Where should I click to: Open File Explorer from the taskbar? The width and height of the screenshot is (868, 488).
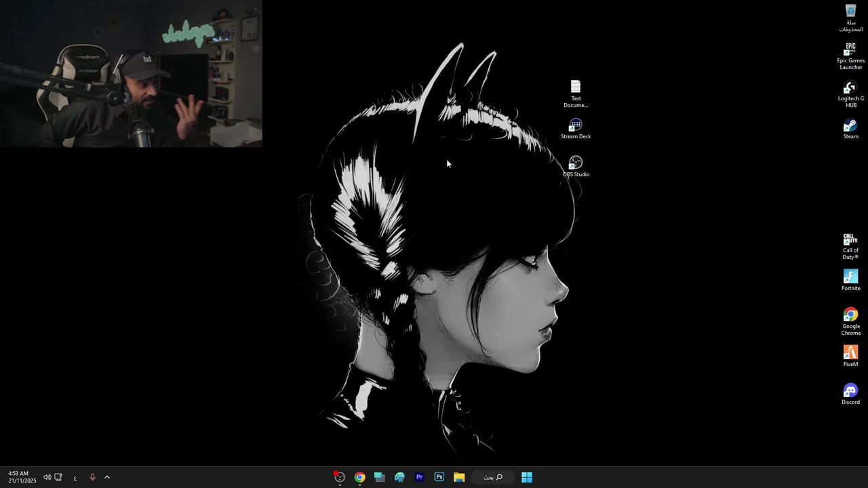459,477
